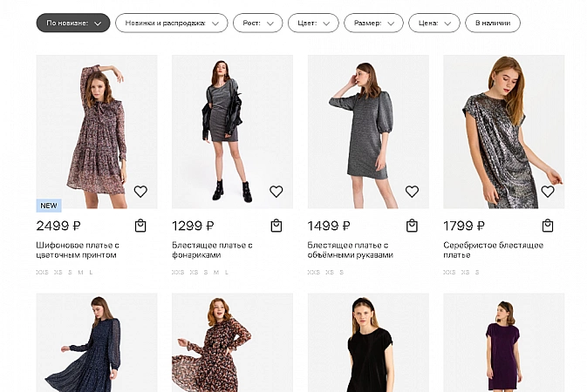Open the "Рост" filter dropdown

(258, 23)
